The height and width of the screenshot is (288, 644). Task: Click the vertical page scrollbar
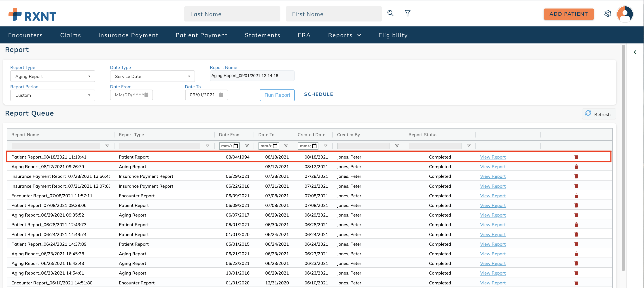click(x=623, y=158)
